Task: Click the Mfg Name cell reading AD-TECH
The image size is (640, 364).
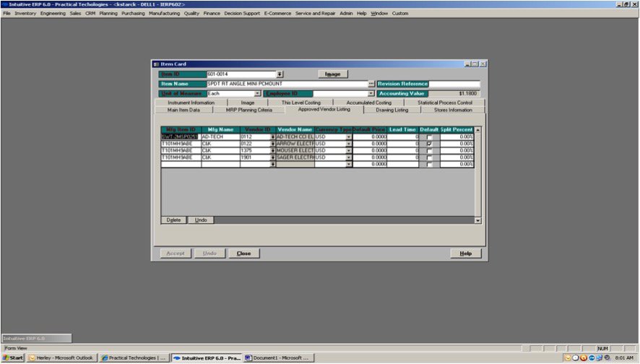Action: (x=220, y=137)
